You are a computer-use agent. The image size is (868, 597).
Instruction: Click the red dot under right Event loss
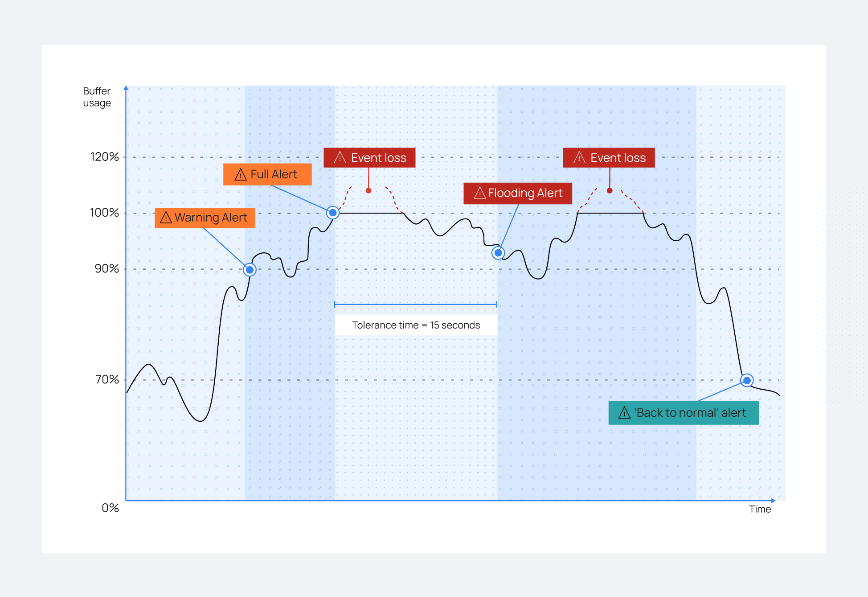point(610,191)
